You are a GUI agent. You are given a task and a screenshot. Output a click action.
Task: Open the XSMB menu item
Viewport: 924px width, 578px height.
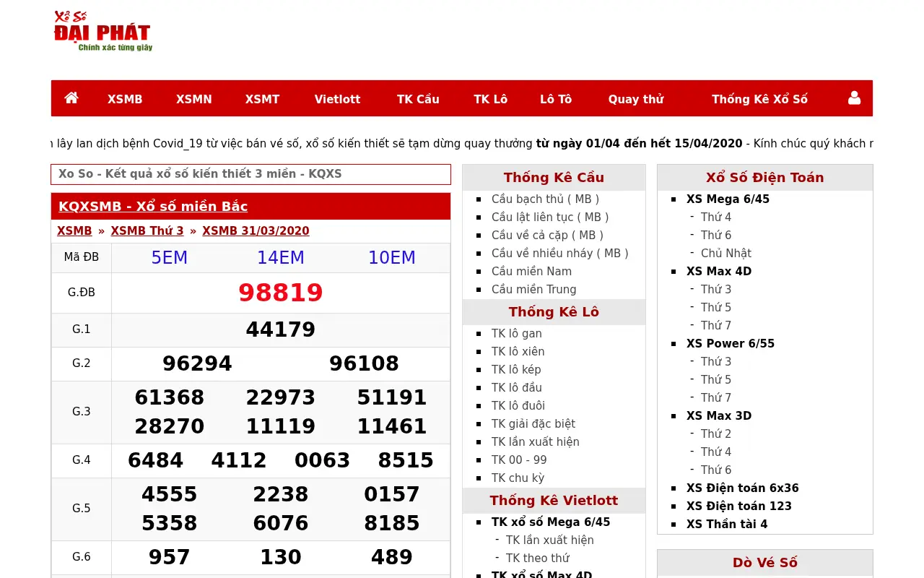click(x=125, y=99)
